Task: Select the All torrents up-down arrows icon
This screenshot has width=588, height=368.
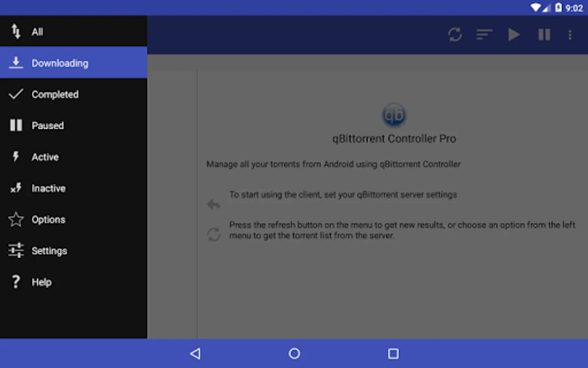Action: pyautogui.click(x=16, y=31)
